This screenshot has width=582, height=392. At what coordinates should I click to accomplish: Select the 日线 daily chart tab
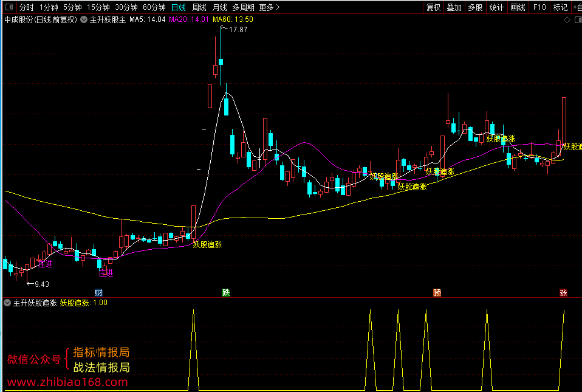(179, 7)
